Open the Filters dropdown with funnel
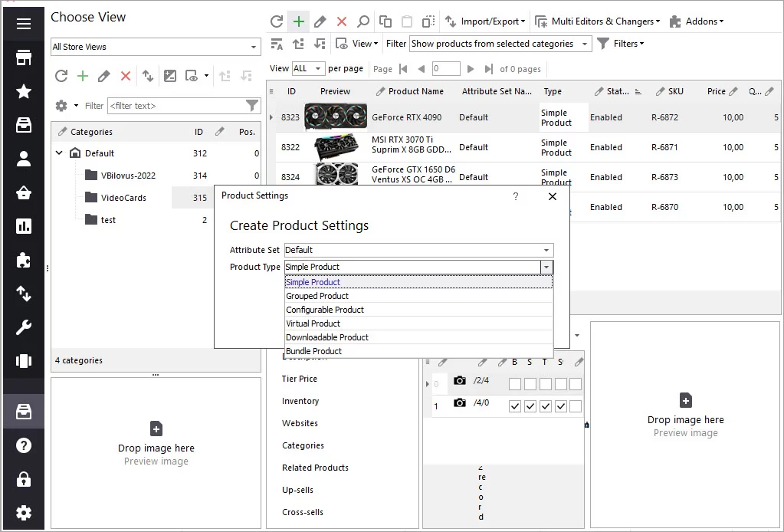Screen dimensions: 784x532 point(621,44)
